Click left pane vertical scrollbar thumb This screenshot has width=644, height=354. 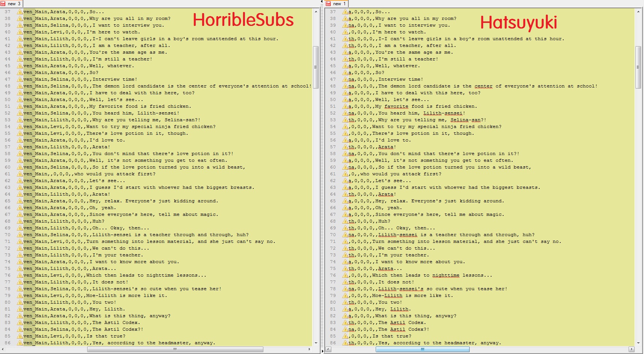tap(316, 67)
